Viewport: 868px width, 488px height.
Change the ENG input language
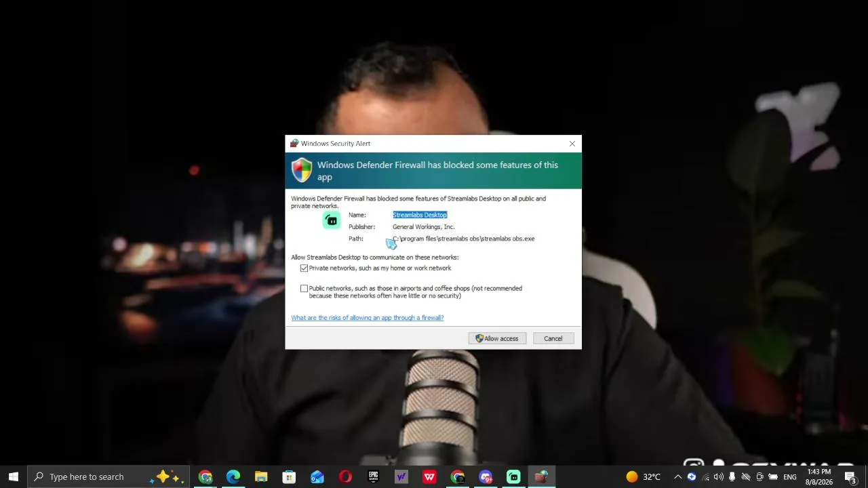tap(790, 476)
